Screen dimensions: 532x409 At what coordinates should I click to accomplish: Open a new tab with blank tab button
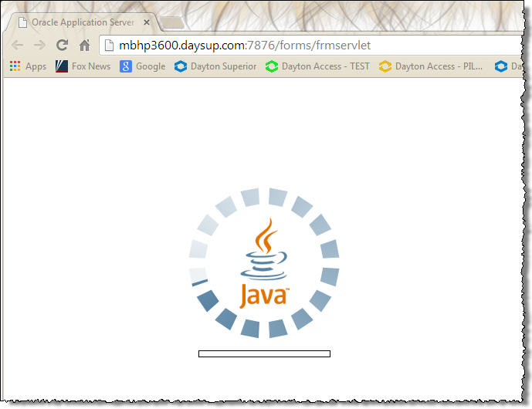171,22
